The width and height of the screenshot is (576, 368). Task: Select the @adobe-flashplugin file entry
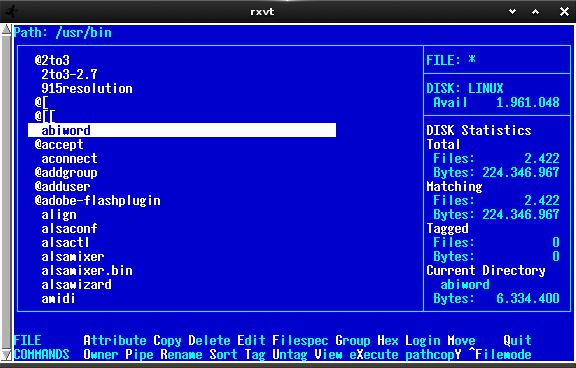tap(98, 200)
